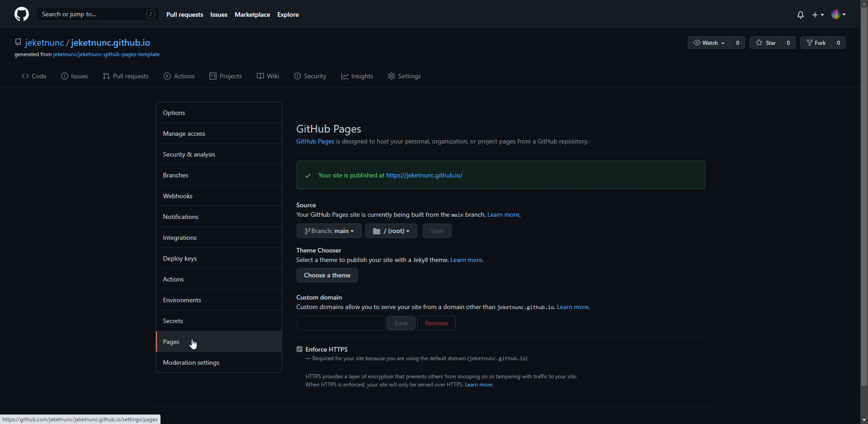Viewport: 868px width, 424px height.
Task: Switch to the Projects tab
Action: 226,76
